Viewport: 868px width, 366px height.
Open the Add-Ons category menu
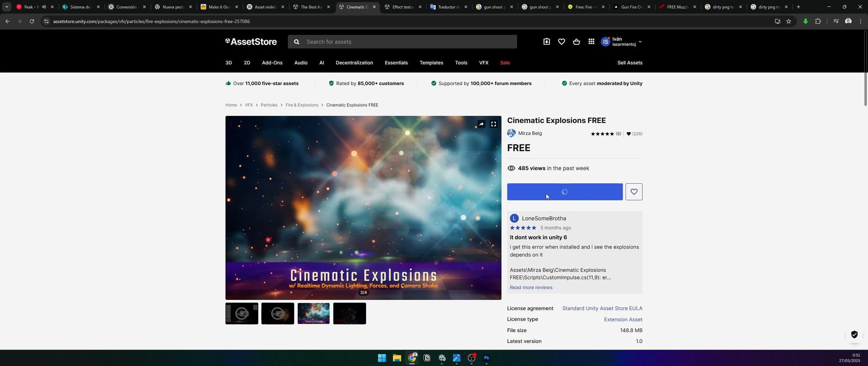tap(272, 63)
